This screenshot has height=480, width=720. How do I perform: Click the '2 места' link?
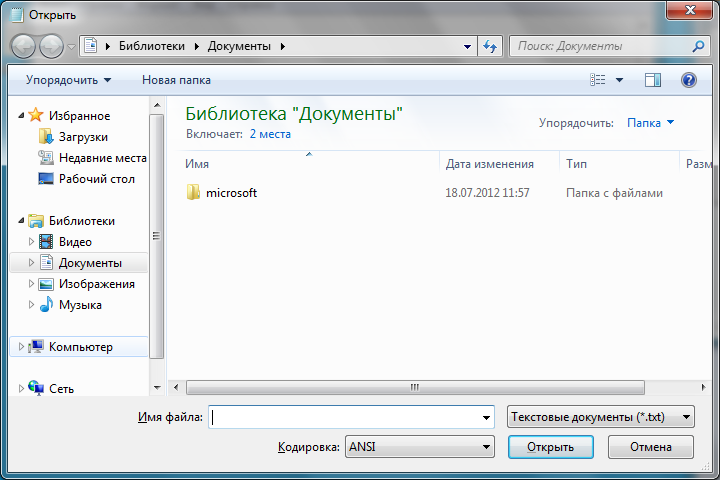(270, 132)
